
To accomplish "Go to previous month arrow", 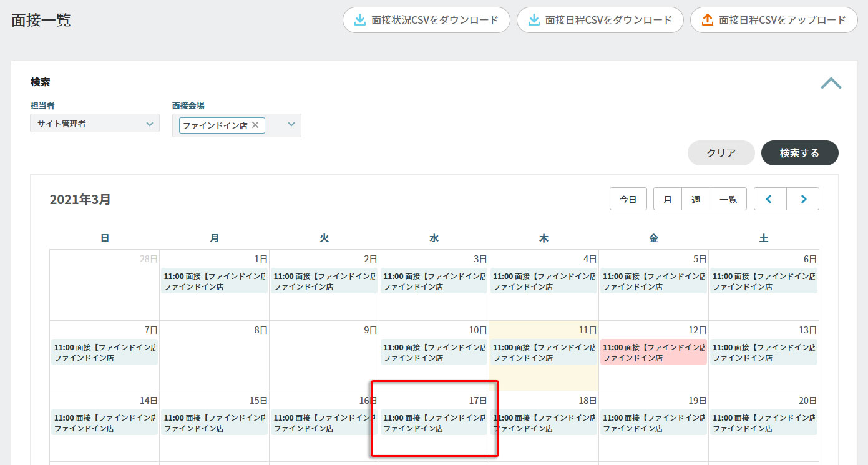I will (769, 199).
